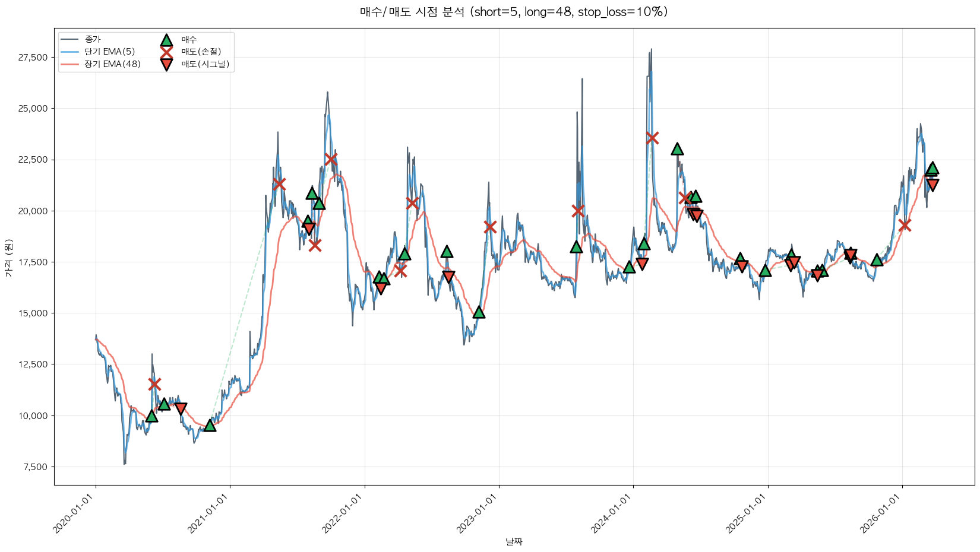Screen dimensions: 980x552
Task: Click the red X 매도(손절) legend icon
Action: point(166,52)
